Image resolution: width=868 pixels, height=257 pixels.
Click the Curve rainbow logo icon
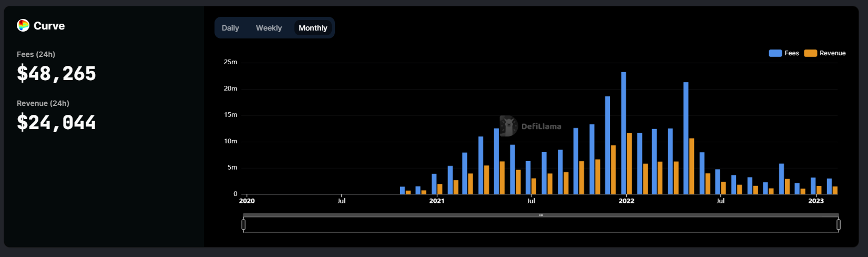coord(23,25)
